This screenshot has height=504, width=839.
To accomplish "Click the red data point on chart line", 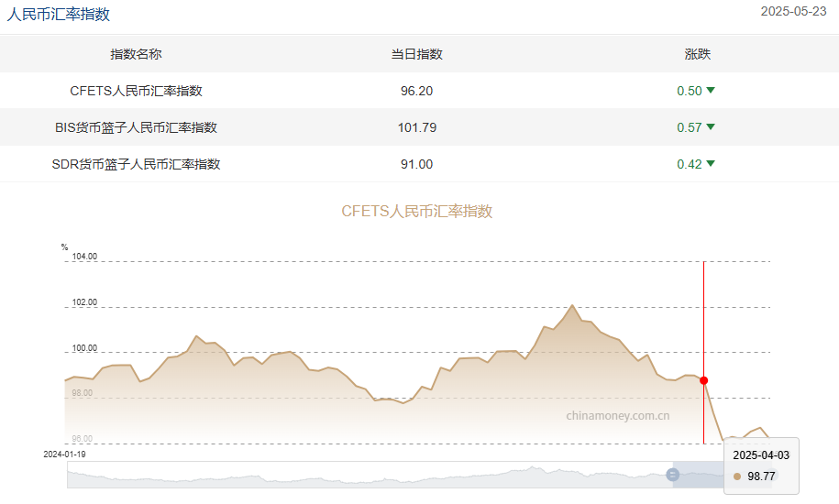I will pyautogui.click(x=703, y=380).
